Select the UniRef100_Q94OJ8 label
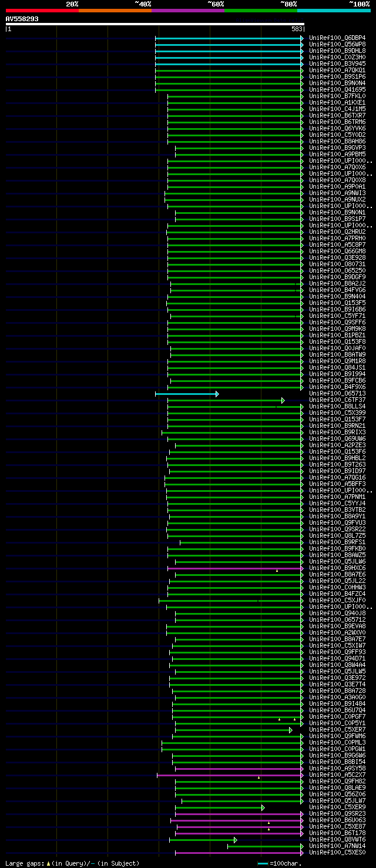This screenshot has width=376, height=868. (337, 613)
